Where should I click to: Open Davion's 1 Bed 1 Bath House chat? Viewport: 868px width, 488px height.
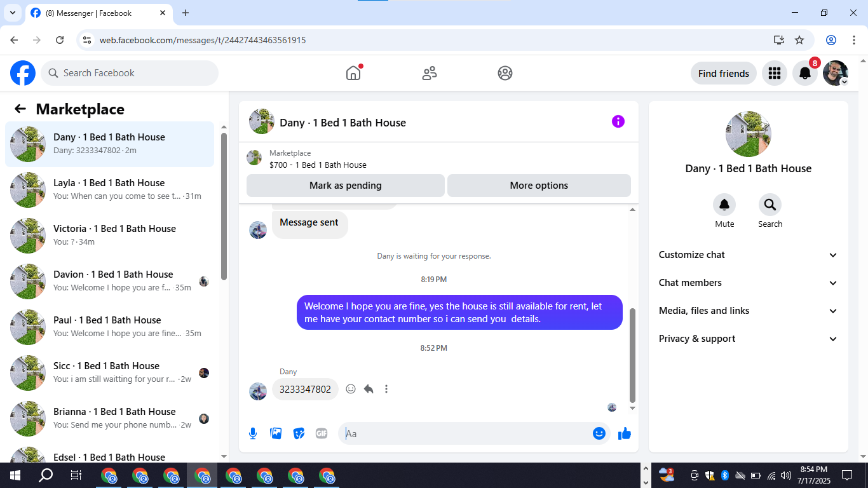(x=110, y=281)
